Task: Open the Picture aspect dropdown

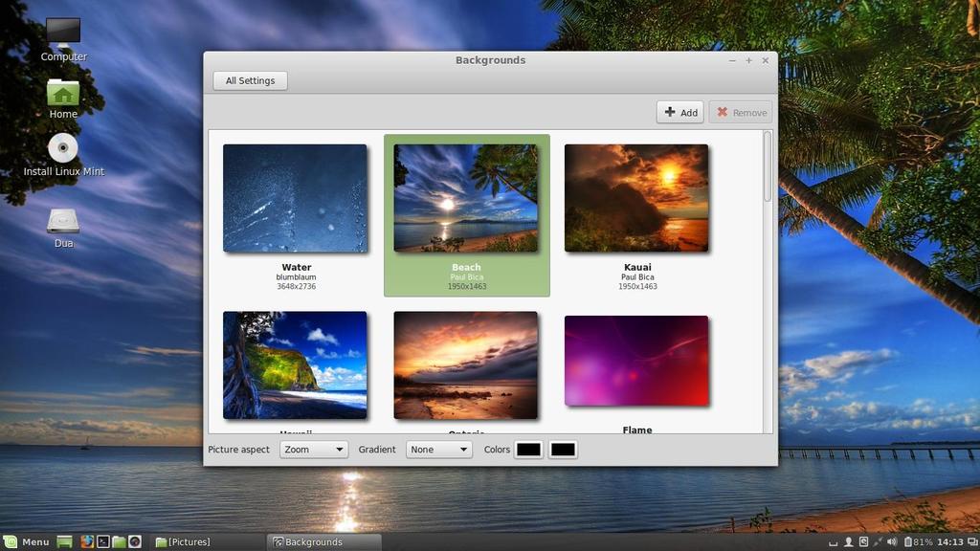Action: 313,450
